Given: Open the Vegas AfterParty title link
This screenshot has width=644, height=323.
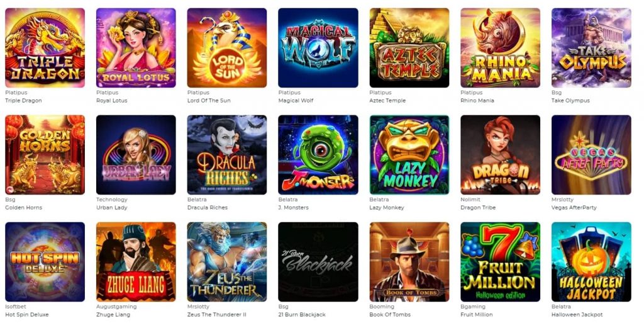Looking at the screenshot, I should [x=574, y=208].
